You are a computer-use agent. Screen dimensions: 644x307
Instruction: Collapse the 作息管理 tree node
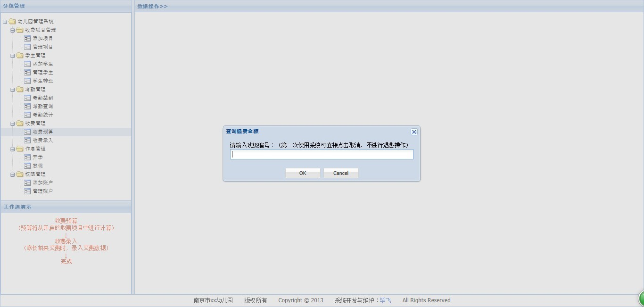click(x=13, y=149)
